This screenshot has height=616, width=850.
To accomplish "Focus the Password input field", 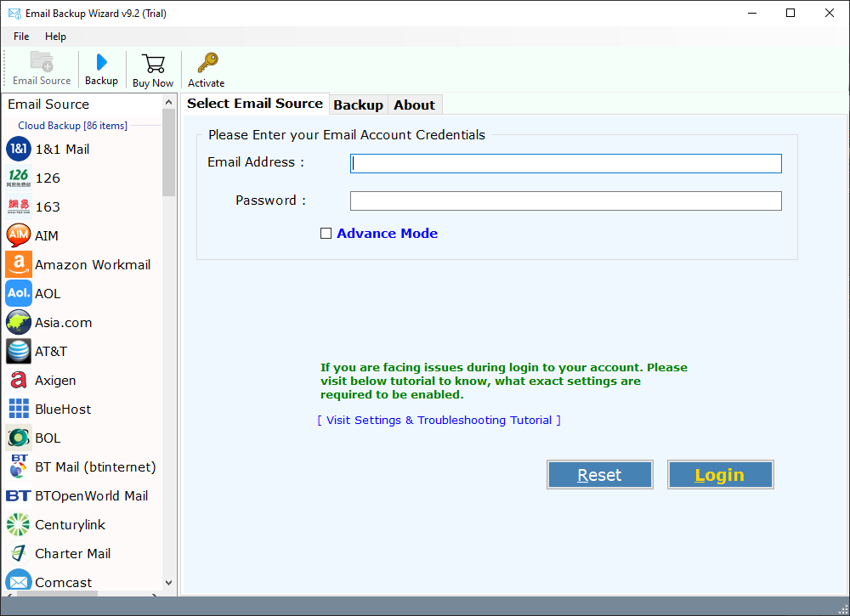I will click(x=565, y=201).
